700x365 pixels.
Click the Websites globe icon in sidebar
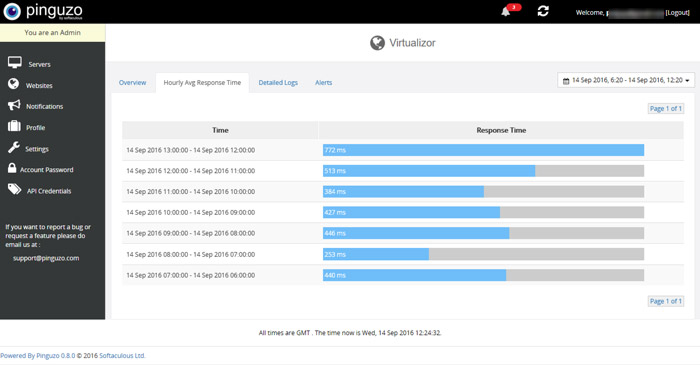click(13, 84)
